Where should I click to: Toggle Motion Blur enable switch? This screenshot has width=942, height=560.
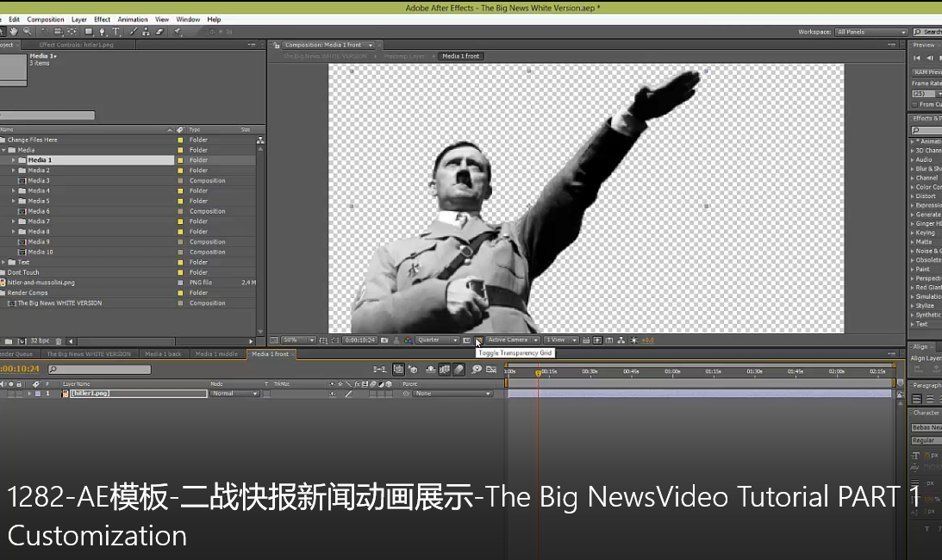click(x=459, y=369)
